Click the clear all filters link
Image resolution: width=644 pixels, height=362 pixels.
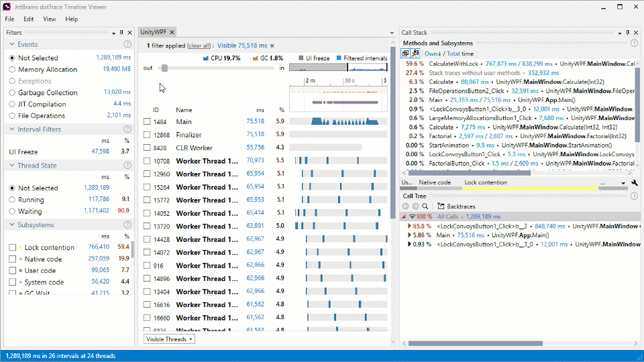pos(198,46)
